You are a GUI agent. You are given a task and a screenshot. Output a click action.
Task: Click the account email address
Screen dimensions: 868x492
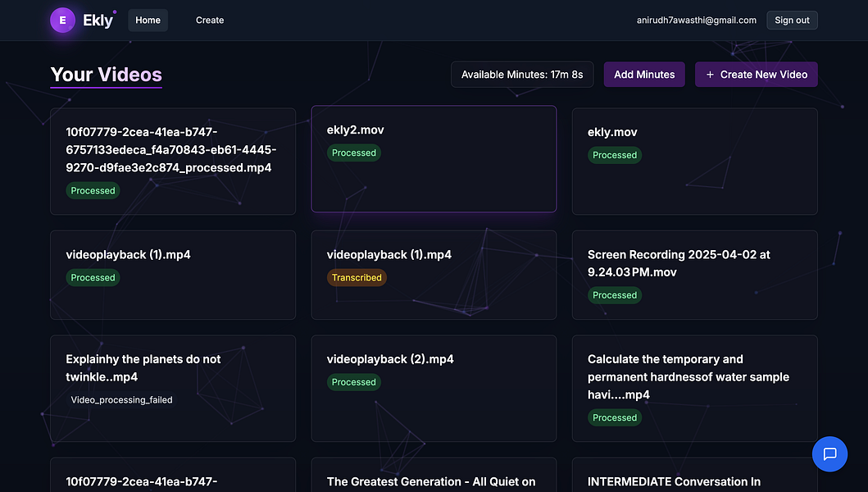tap(696, 20)
